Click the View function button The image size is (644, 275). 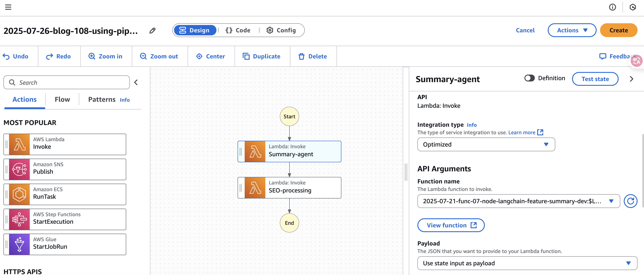(x=451, y=225)
